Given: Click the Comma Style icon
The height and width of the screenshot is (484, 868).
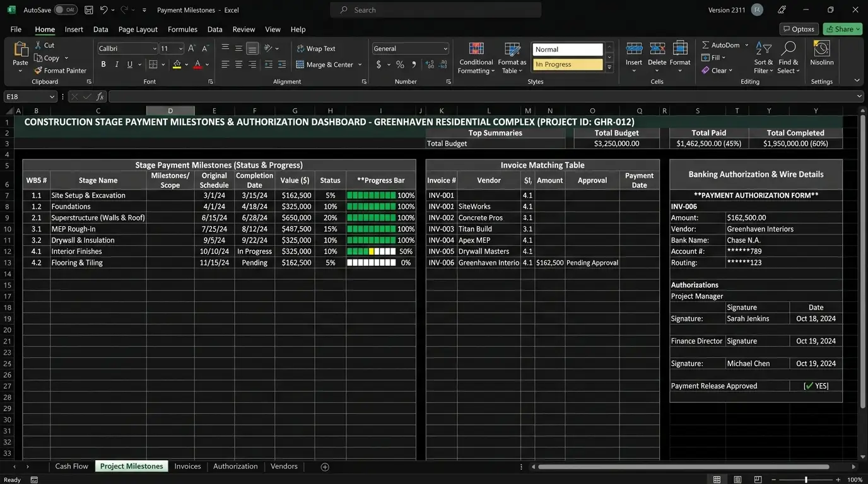Looking at the screenshot, I should [414, 64].
